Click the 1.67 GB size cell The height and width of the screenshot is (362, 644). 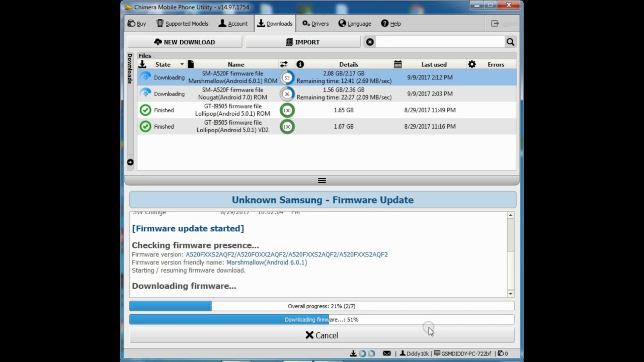(344, 126)
